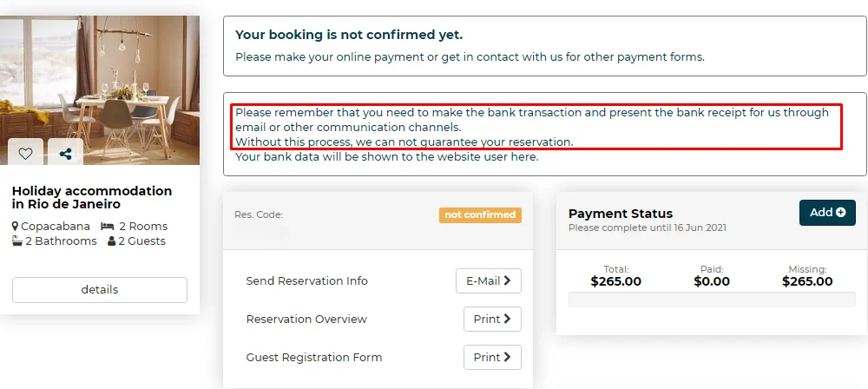Click the Total amount $265.00

coord(616,281)
